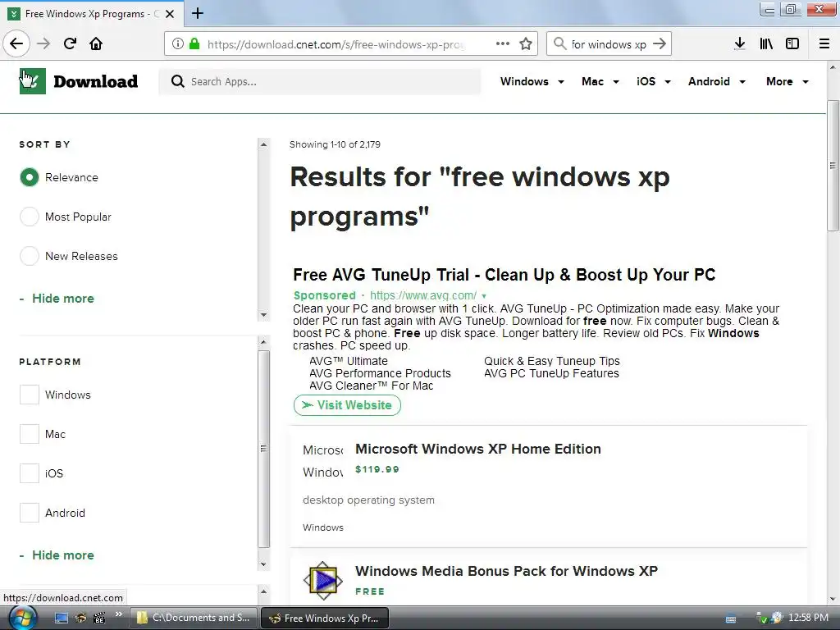840x630 pixels.
Task: Submit search with the go arrow
Action: [x=660, y=43]
